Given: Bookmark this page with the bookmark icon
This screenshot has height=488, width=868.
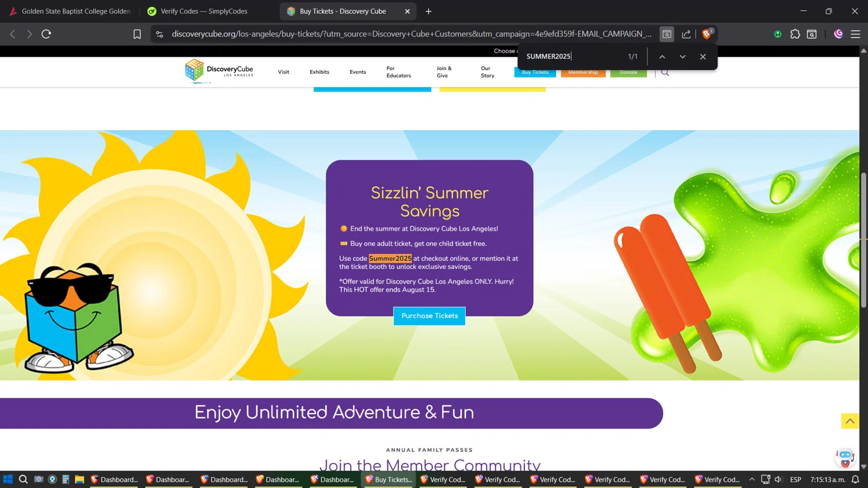Looking at the screenshot, I should click(137, 34).
